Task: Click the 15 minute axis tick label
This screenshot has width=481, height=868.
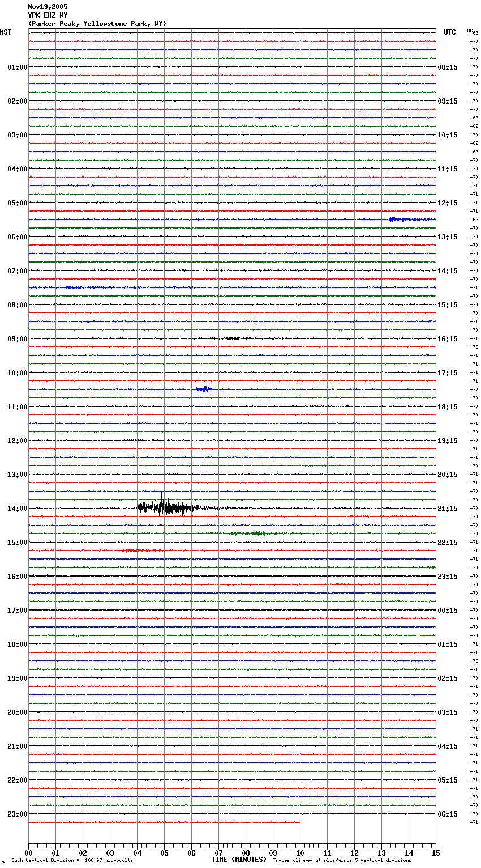Action: click(436, 853)
